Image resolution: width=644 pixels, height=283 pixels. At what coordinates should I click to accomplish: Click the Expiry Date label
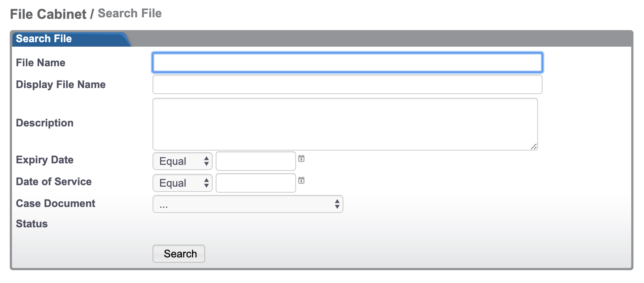[45, 160]
